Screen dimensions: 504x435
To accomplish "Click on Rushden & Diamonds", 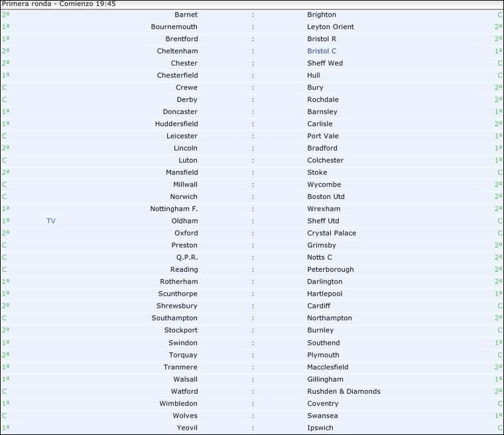I will [344, 391].
